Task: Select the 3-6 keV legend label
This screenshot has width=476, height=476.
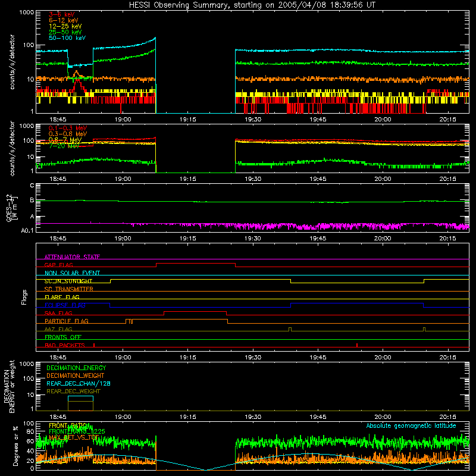Action: pos(62,14)
